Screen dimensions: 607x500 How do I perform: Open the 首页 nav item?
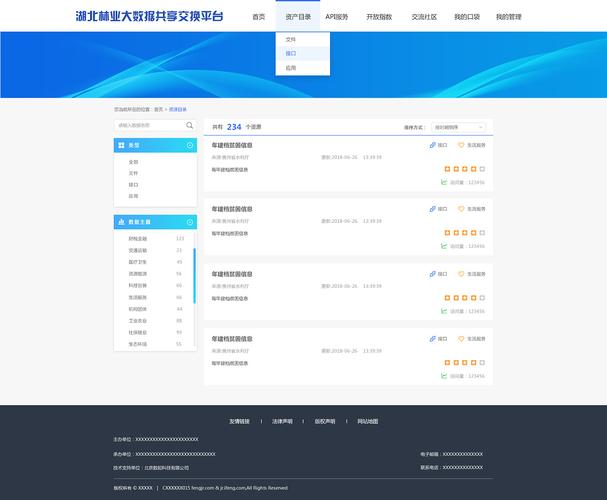(x=258, y=17)
